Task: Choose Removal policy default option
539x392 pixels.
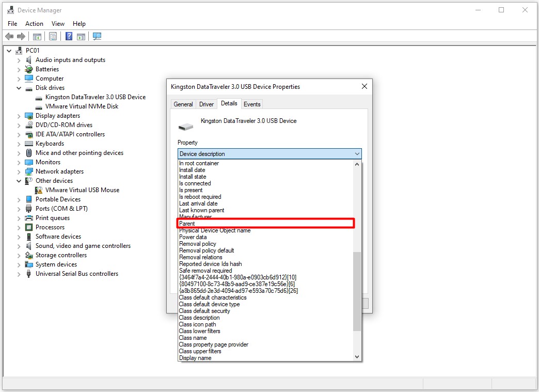Action: (x=266, y=250)
